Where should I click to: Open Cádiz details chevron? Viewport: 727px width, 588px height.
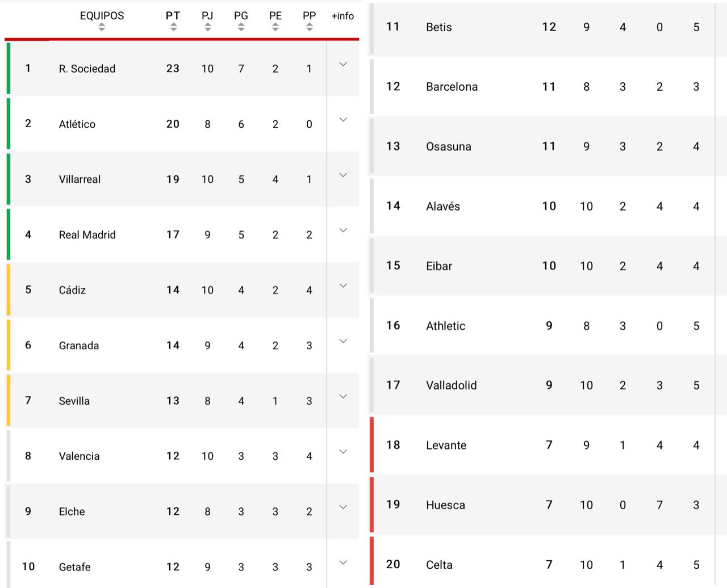(x=343, y=285)
